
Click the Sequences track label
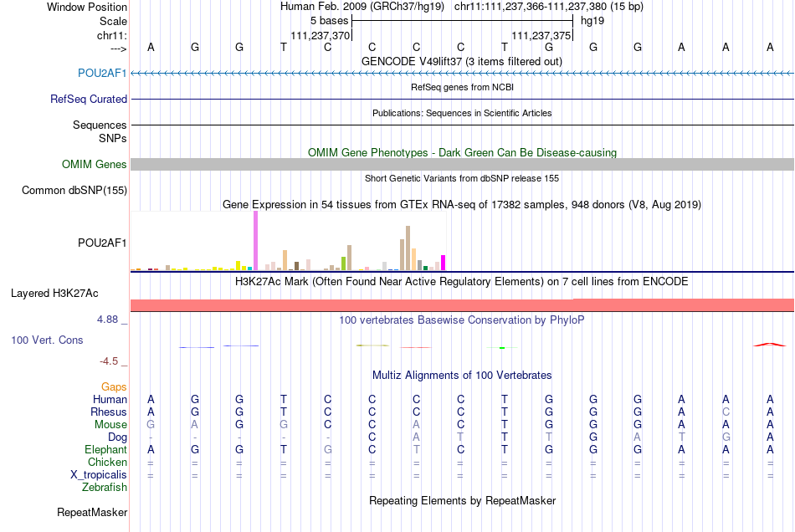(x=100, y=125)
